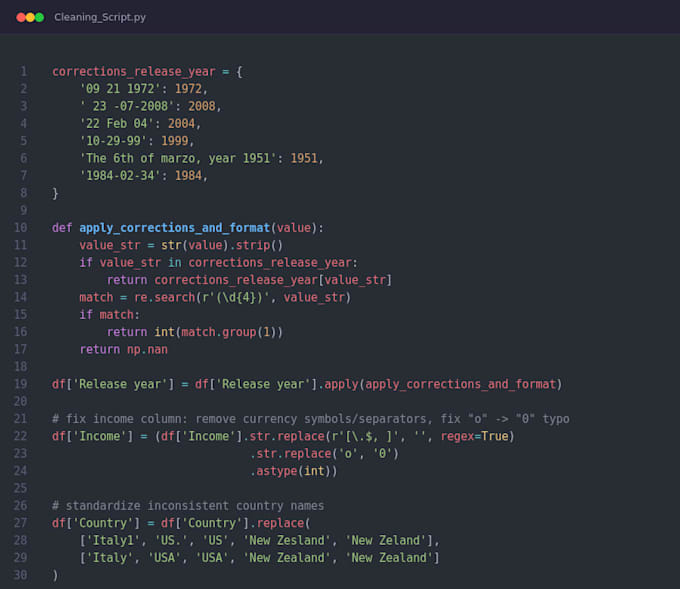Click '# standardize inconsistent country names' comment
This screenshot has width=680, height=589.
click(188, 505)
